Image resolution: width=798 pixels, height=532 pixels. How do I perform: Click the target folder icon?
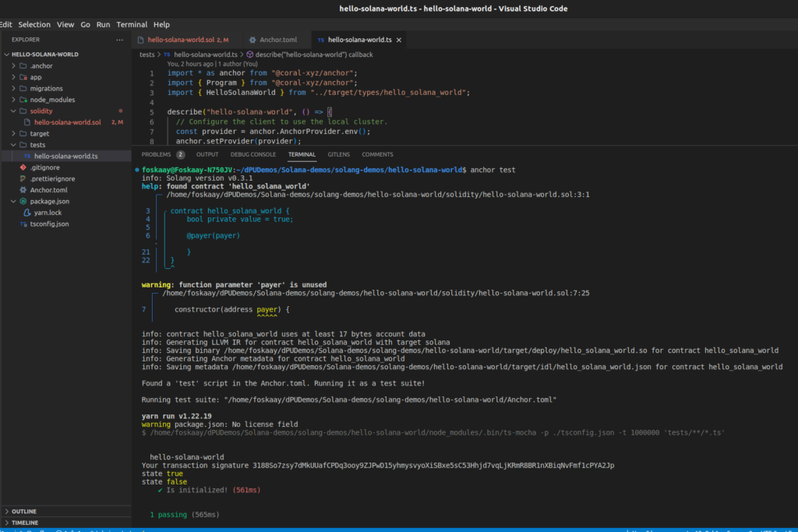(23, 134)
